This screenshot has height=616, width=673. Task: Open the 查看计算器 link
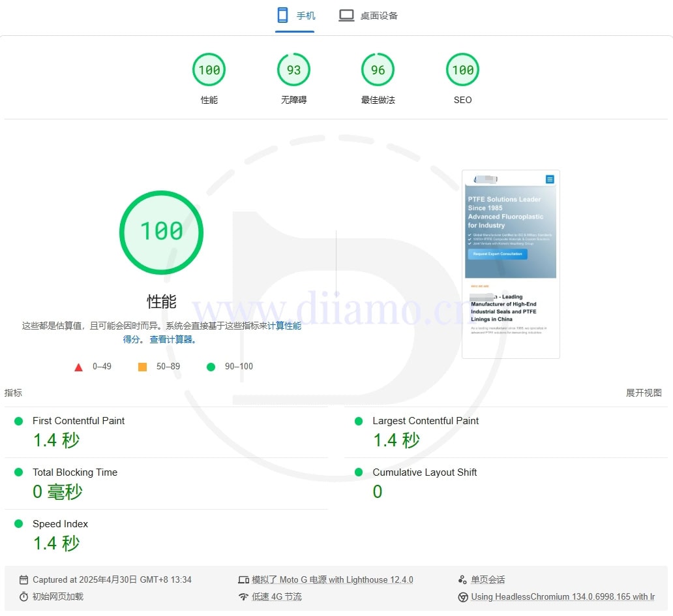click(173, 339)
